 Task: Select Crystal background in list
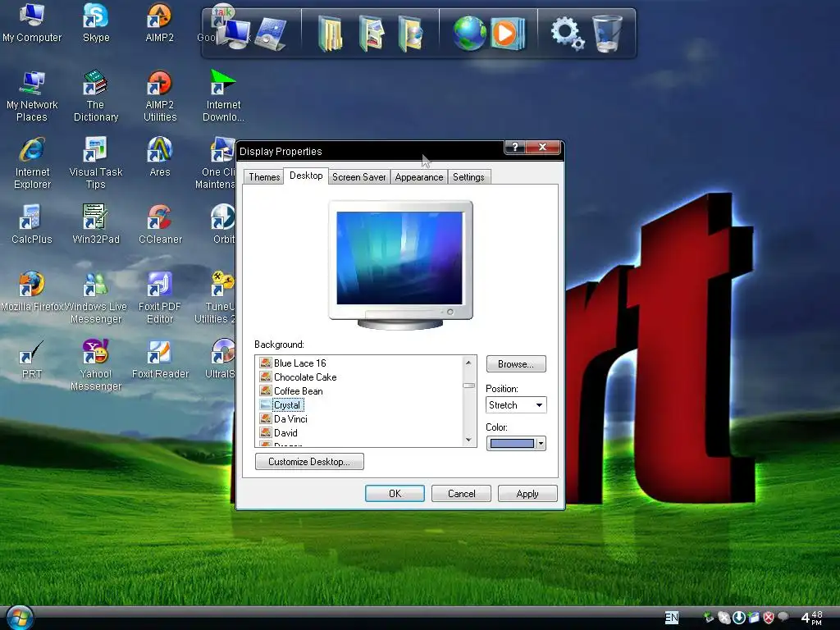(x=287, y=404)
